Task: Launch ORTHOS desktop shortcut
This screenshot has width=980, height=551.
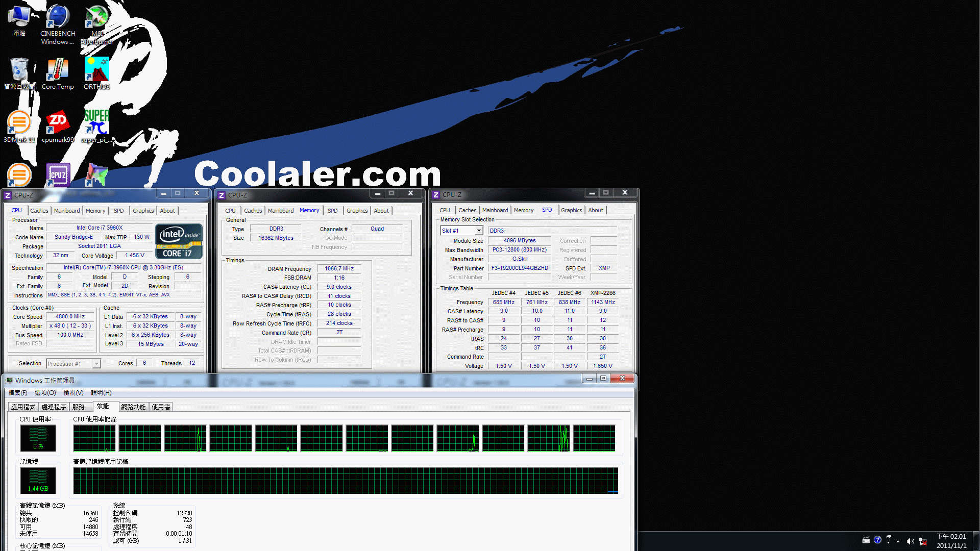Action: pos(96,74)
